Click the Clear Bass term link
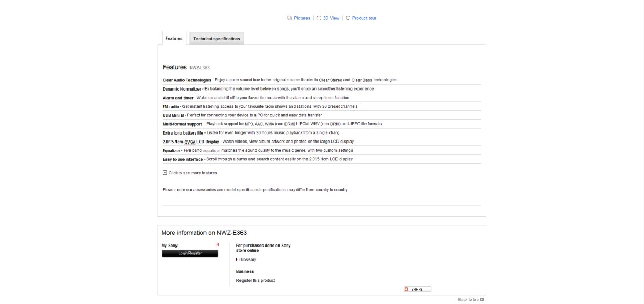The height and width of the screenshot is (304, 644). [362, 80]
